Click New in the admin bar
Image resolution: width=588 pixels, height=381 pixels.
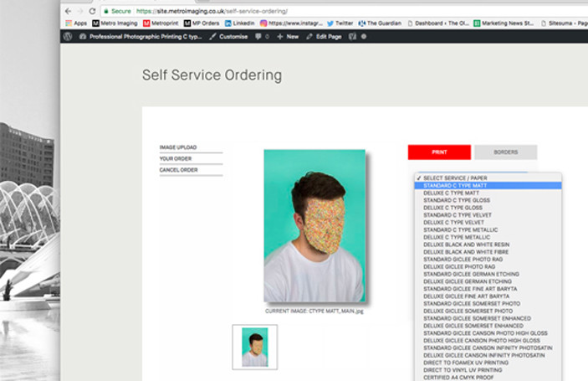click(x=288, y=36)
